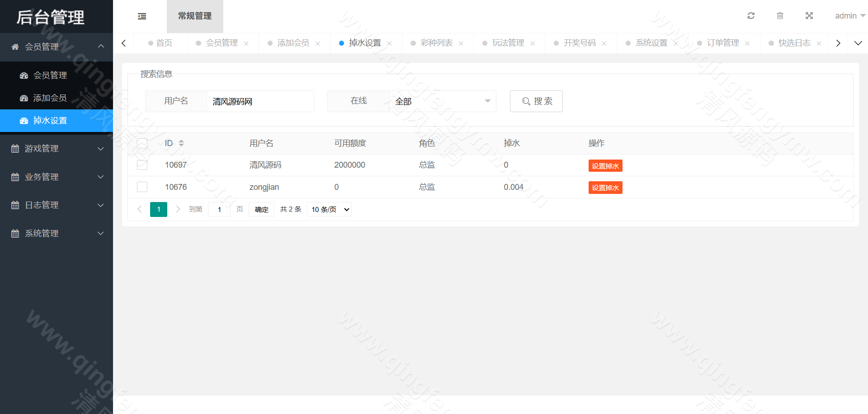Open the admin account dropdown
The height and width of the screenshot is (414, 868).
849,15
